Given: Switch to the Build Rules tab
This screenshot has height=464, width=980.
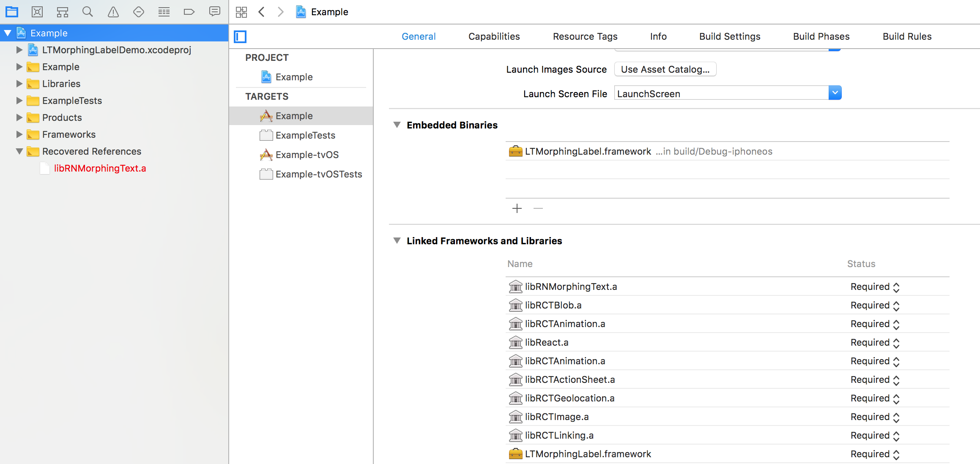Looking at the screenshot, I should point(907,36).
